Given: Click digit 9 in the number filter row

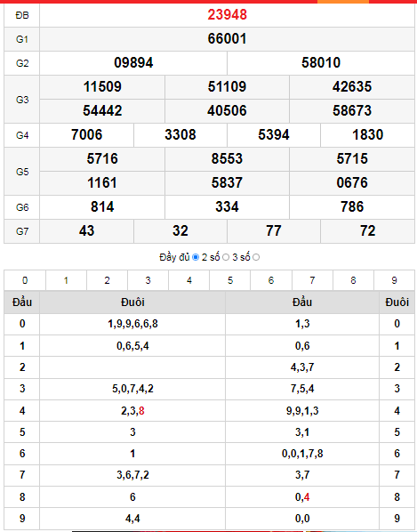Looking at the screenshot, I should (394, 280).
